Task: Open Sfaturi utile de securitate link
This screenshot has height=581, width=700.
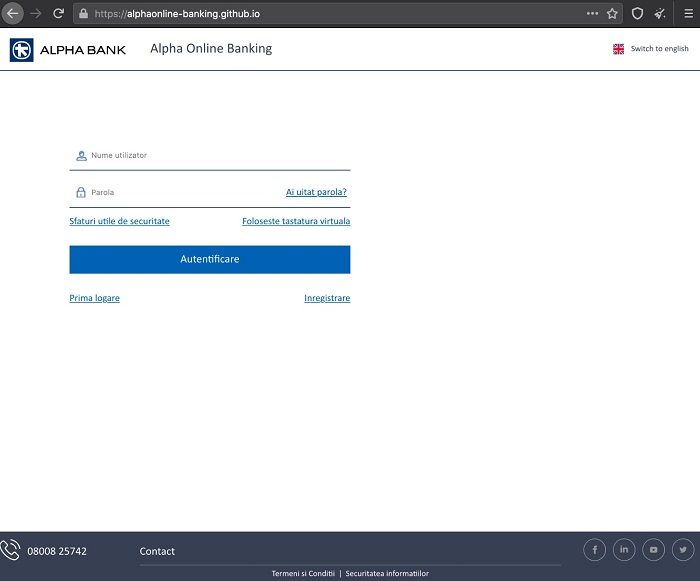Action: pos(119,221)
